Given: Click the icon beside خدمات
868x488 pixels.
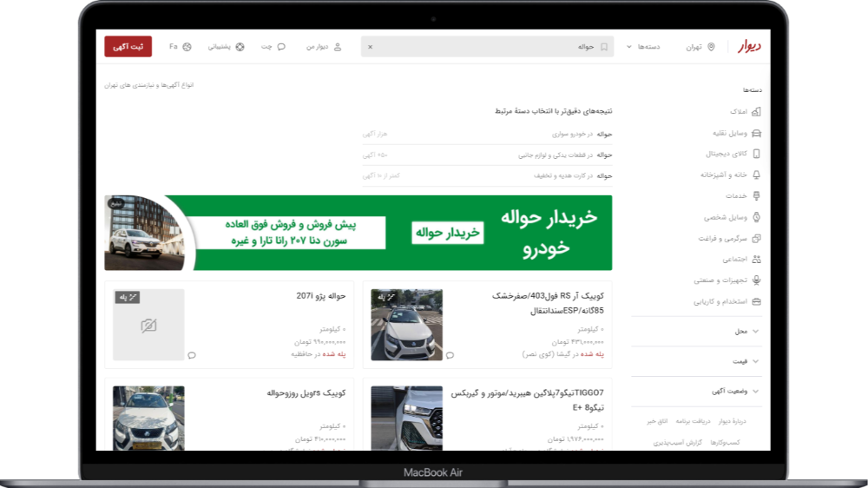Looking at the screenshot, I should [x=756, y=196].
